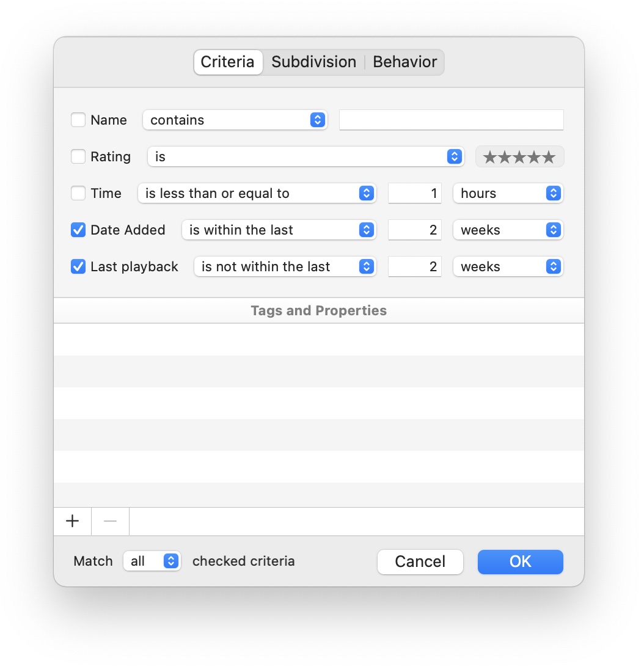Click the Name criterion text field

click(x=451, y=120)
